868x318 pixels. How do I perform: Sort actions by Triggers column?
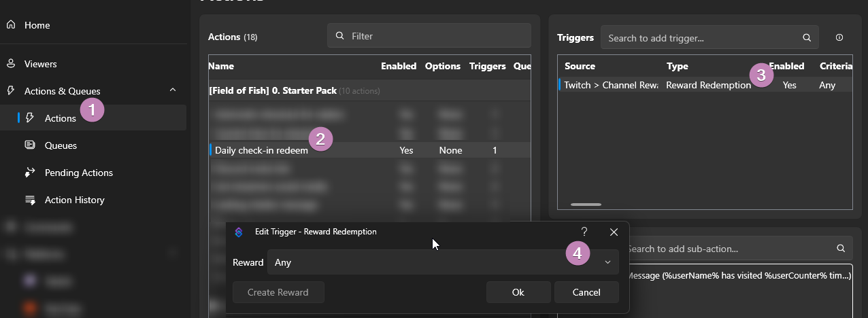pos(488,66)
